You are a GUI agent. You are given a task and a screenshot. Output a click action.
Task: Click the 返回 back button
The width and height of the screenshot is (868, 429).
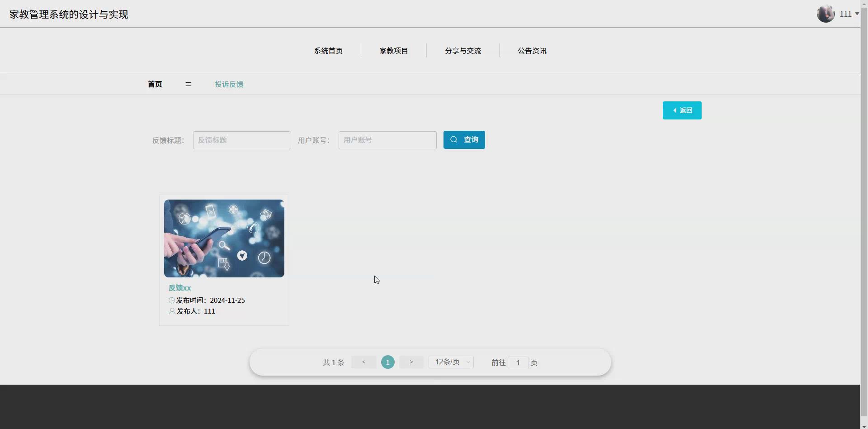[x=682, y=110]
